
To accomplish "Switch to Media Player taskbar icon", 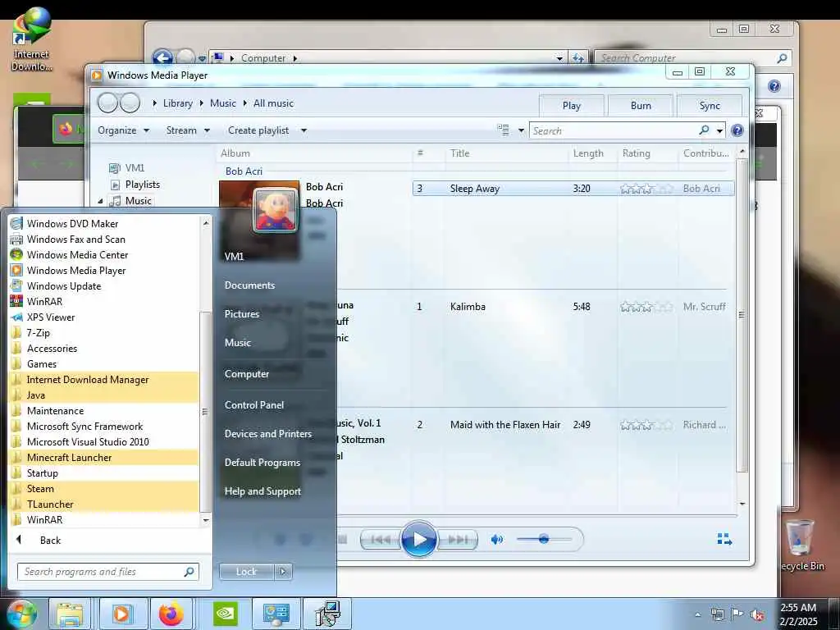I will coord(122,614).
